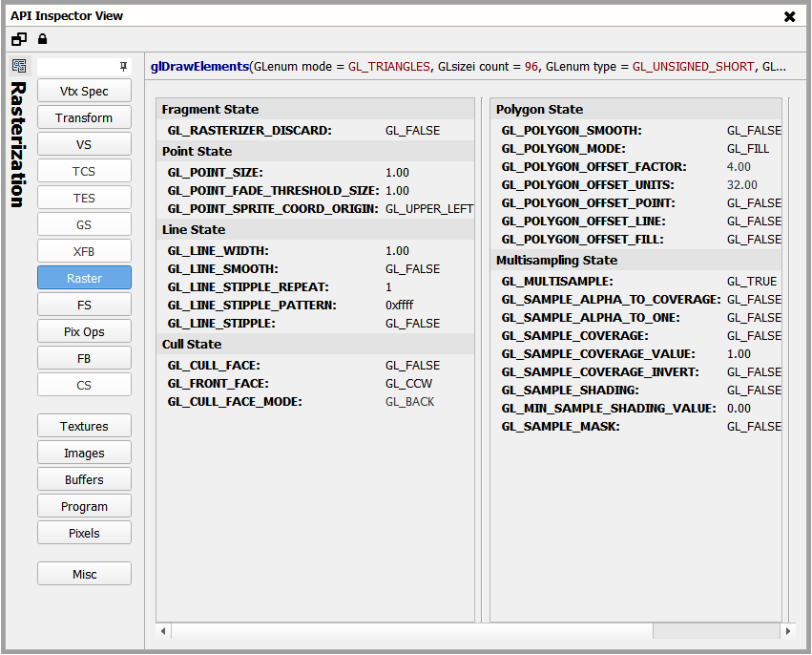
Task: Click GL_UNSIGNED_SHORT type value
Action: (694, 67)
